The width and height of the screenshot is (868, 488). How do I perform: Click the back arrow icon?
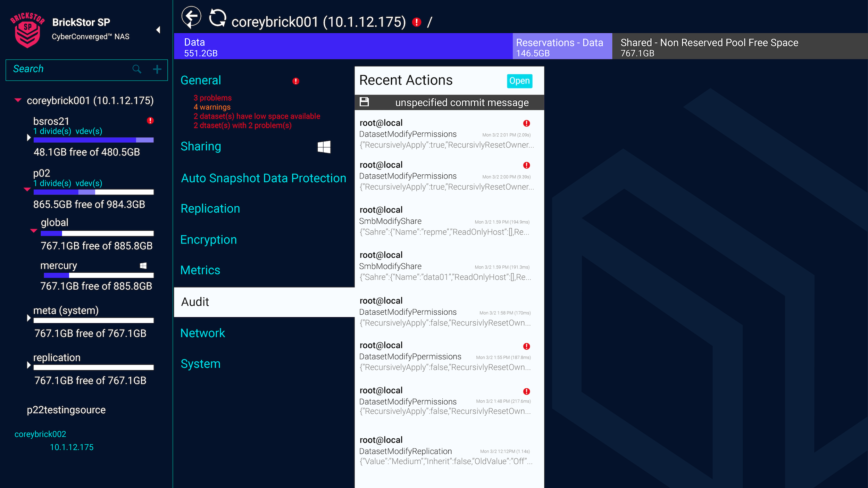[x=191, y=17]
